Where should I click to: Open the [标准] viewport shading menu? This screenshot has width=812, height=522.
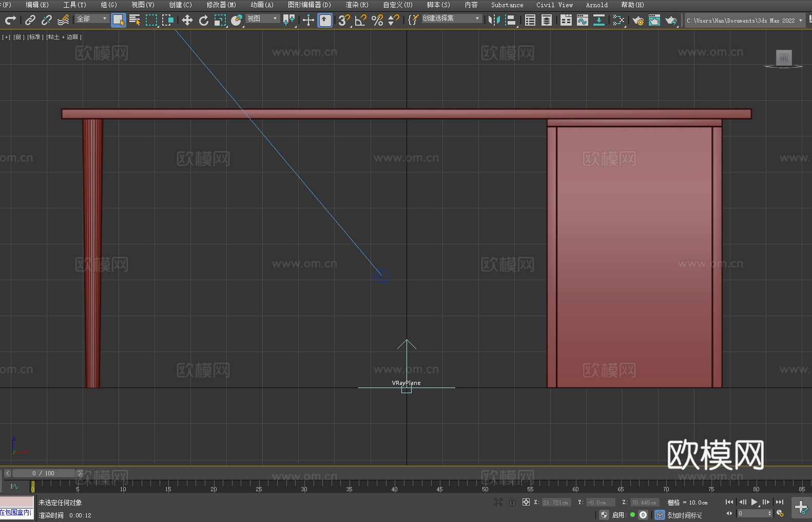point(35,37)
